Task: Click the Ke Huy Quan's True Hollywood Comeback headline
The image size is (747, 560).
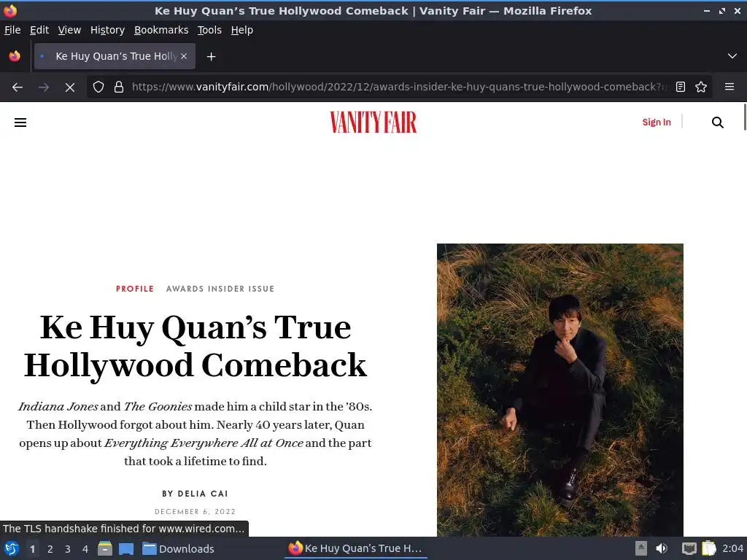Action: tap(196, 346)
